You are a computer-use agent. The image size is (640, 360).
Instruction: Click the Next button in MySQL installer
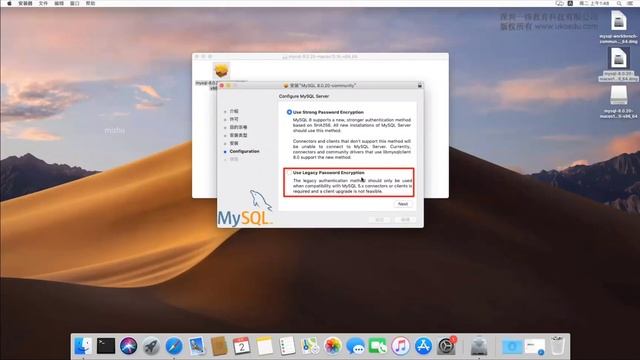[x=402, y=204]
